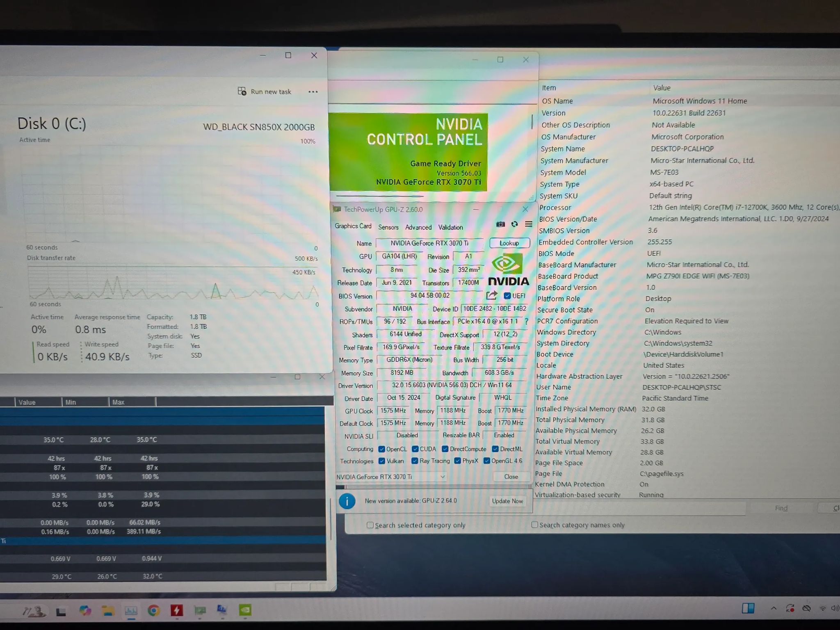Click the Min column header

[85, 402]
